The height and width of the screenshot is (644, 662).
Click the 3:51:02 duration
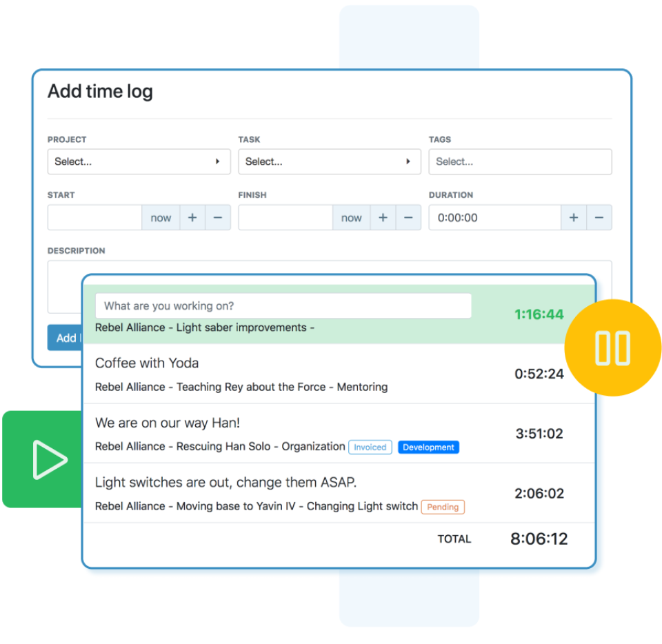coord(539,434)
